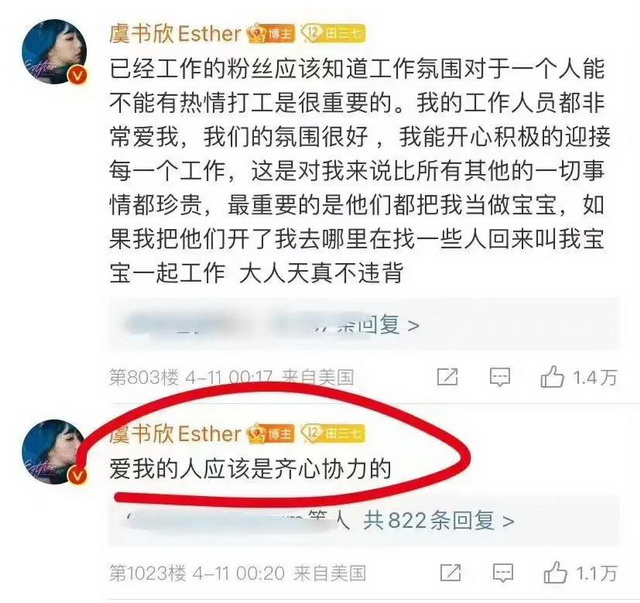640x603 pixels.
Task: Open 虞书欣Esther username on second comment
Action: click(176, 434)
